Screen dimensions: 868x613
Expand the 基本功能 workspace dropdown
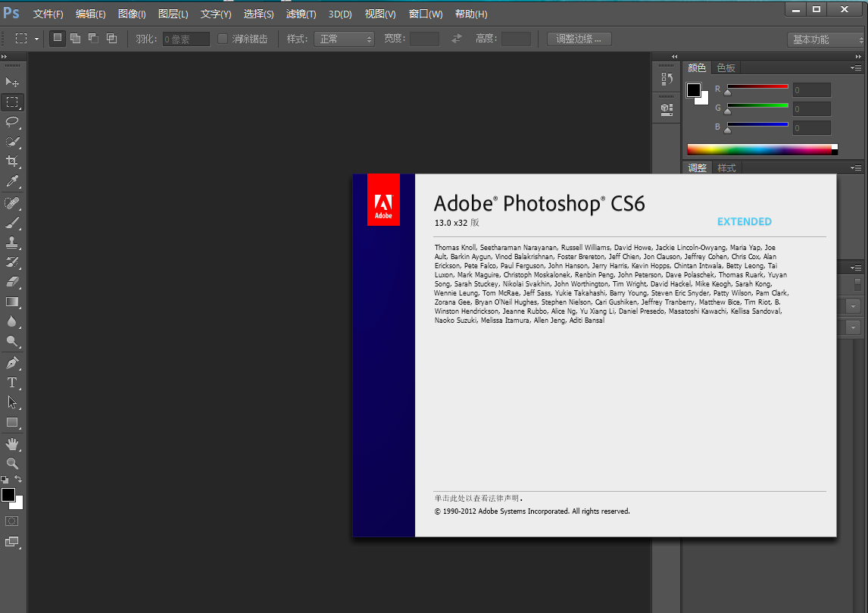pos(826,39)
